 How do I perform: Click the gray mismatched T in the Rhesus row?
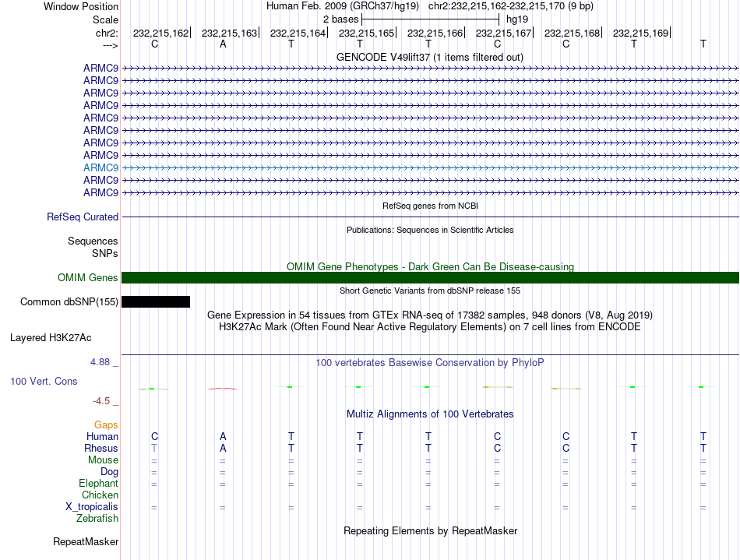(x=154, y=448)
